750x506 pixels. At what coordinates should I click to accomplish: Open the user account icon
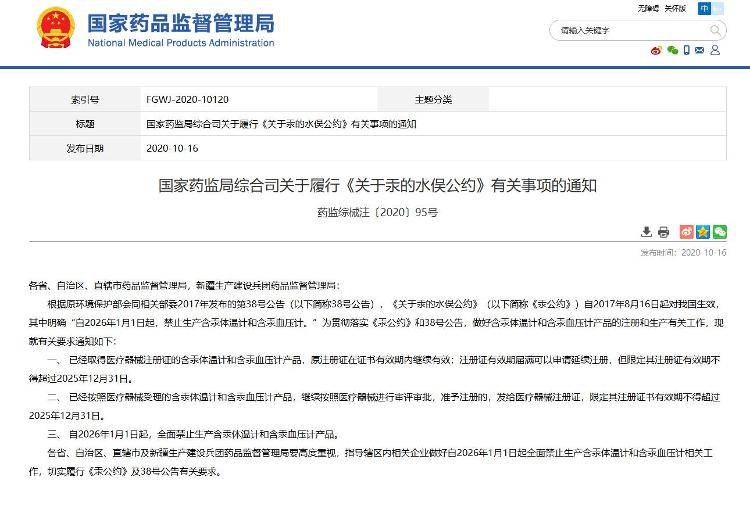[715, 50]
